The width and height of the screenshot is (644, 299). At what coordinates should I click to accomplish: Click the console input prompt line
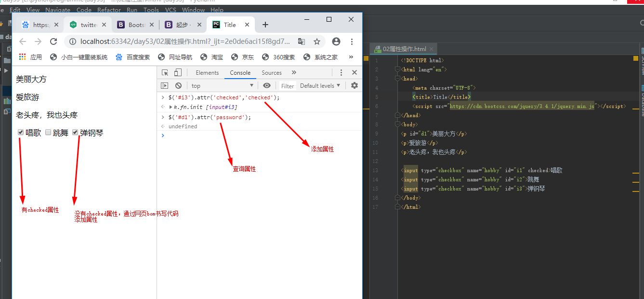point(260,136)
